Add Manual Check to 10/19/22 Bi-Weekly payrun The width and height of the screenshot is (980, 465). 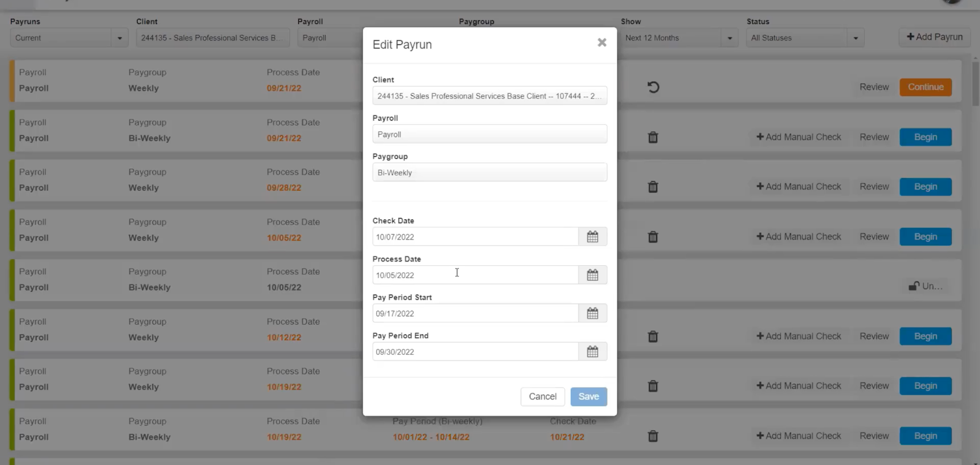pyautogui.click(x=799, y=436)
